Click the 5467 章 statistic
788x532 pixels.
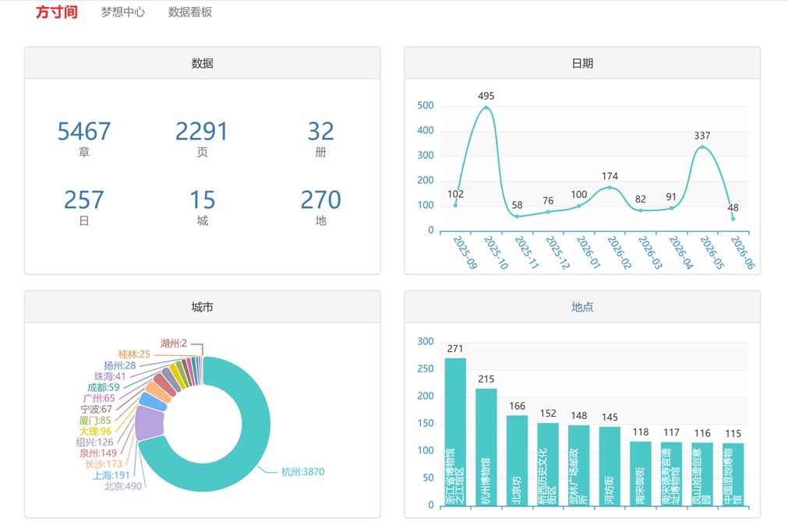tap(84, 138)
